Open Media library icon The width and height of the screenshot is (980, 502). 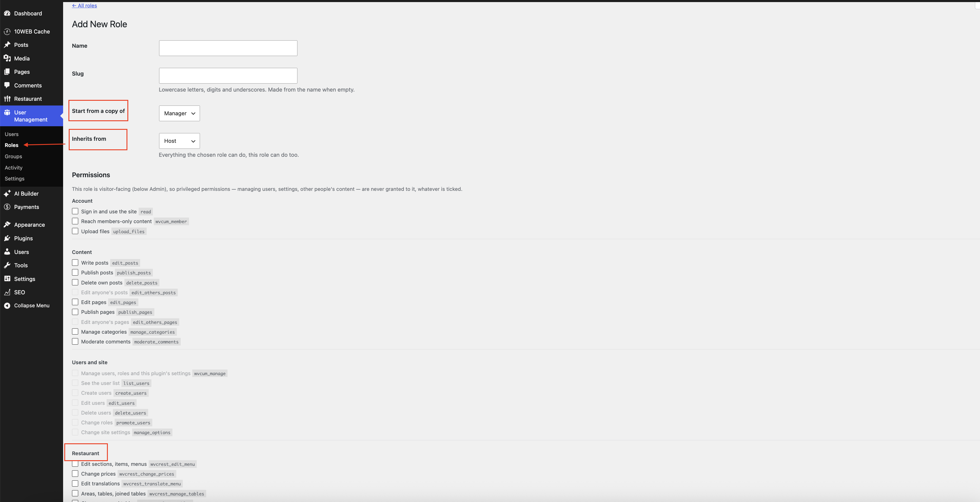coord(7,58)
